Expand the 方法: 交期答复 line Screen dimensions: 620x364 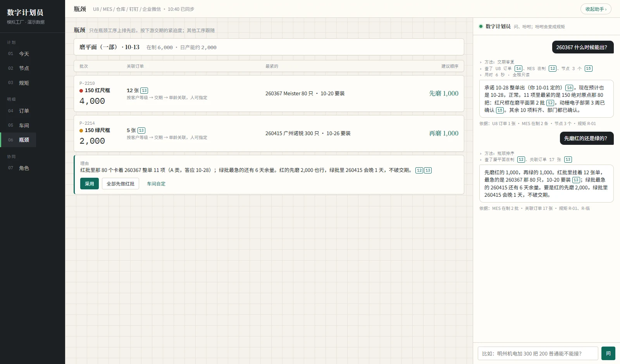tap(497, 62)
